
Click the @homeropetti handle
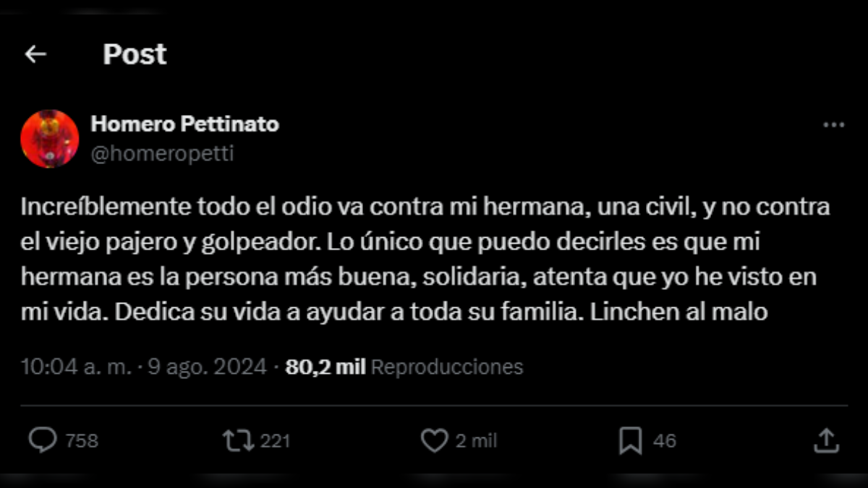coord(162,152)
